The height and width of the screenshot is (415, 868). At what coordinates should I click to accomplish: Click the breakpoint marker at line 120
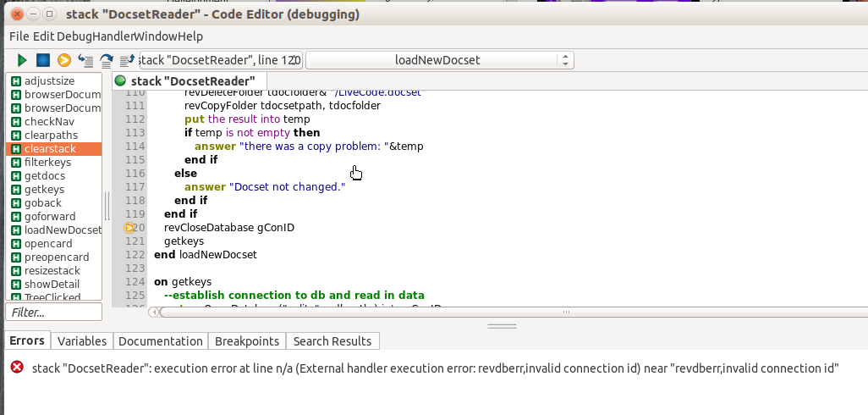pos(129,227)
